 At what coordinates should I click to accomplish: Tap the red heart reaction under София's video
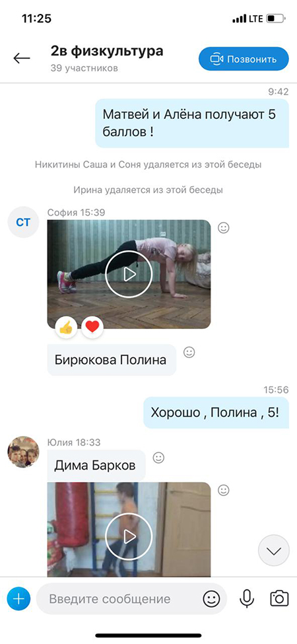tap(92, 328)
